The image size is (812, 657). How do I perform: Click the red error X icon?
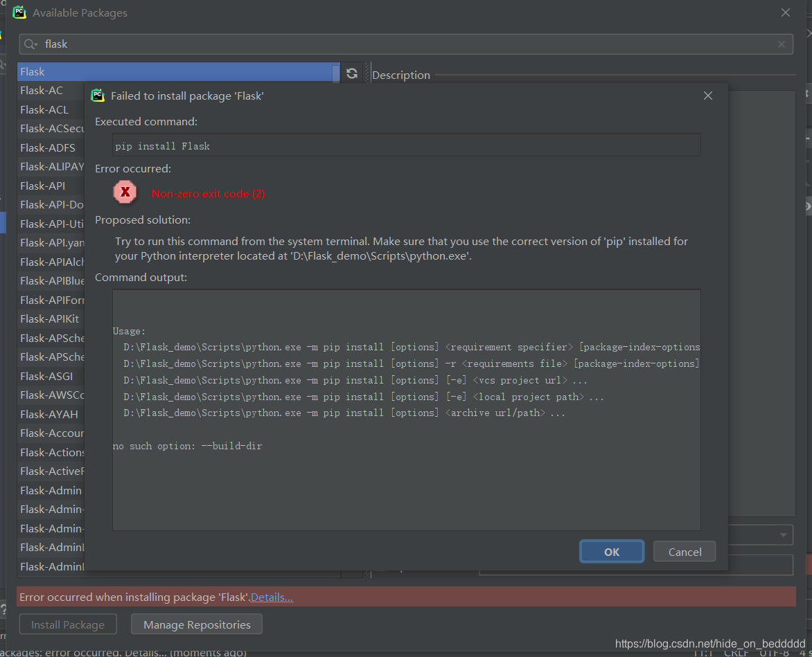tap(125, 192)
